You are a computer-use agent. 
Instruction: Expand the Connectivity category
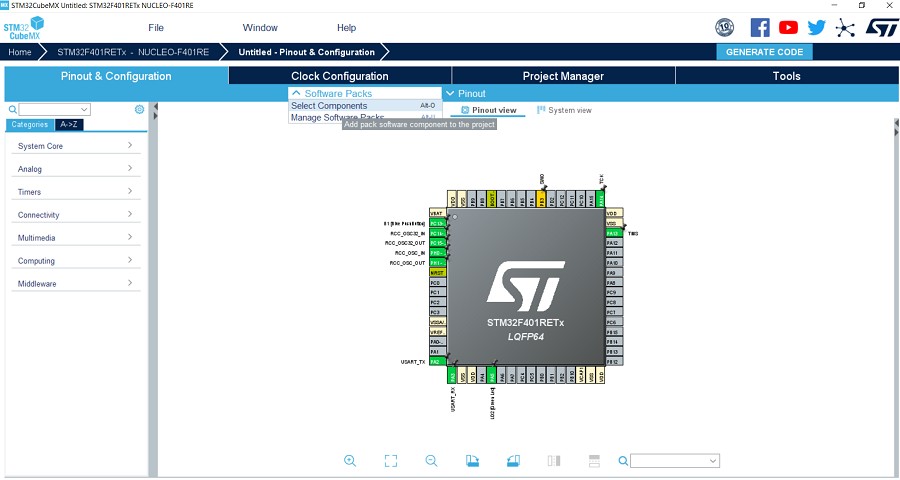pos(75,215)
